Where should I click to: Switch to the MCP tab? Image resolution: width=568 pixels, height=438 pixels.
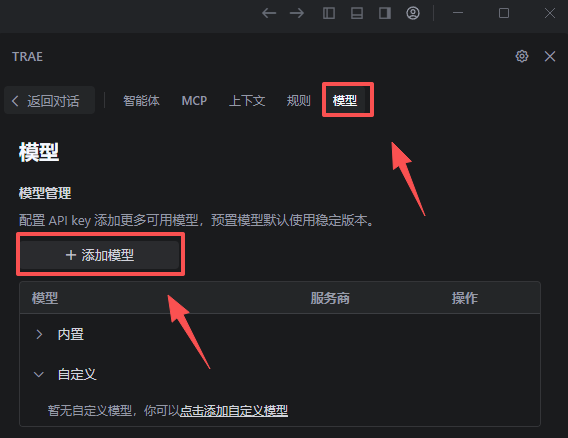(194, 100)
